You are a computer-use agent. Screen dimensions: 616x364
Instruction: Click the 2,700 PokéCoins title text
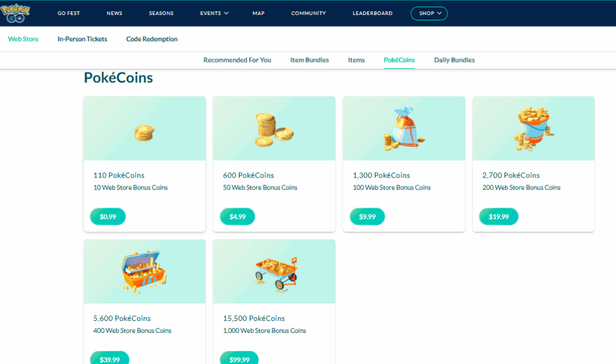(x=511, y=175)
